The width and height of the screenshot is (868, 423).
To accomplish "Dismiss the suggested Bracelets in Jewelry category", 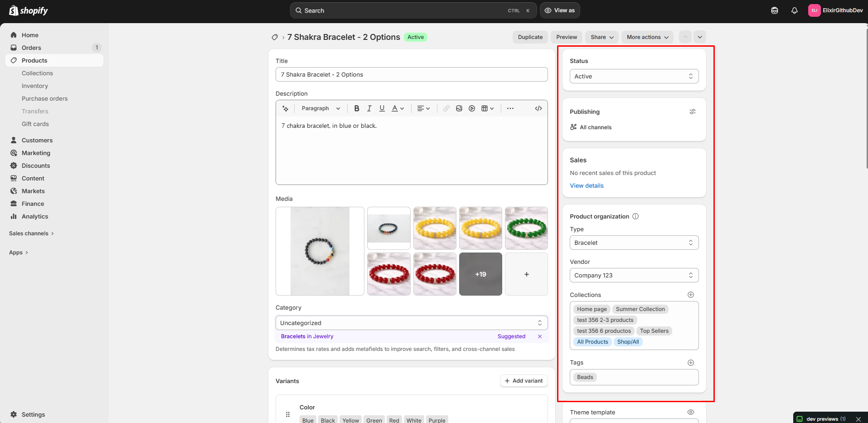I will point(540,336).
